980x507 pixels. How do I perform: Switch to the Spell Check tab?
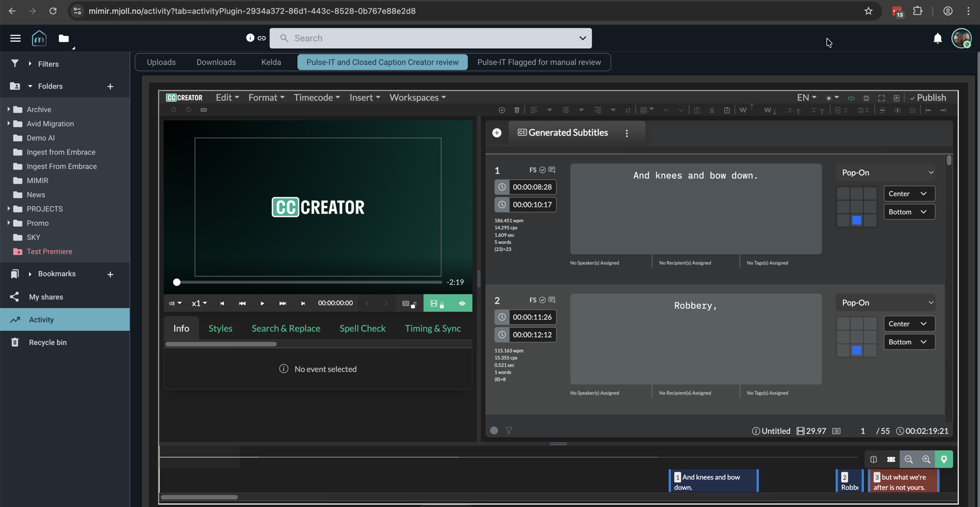point(362,328)
